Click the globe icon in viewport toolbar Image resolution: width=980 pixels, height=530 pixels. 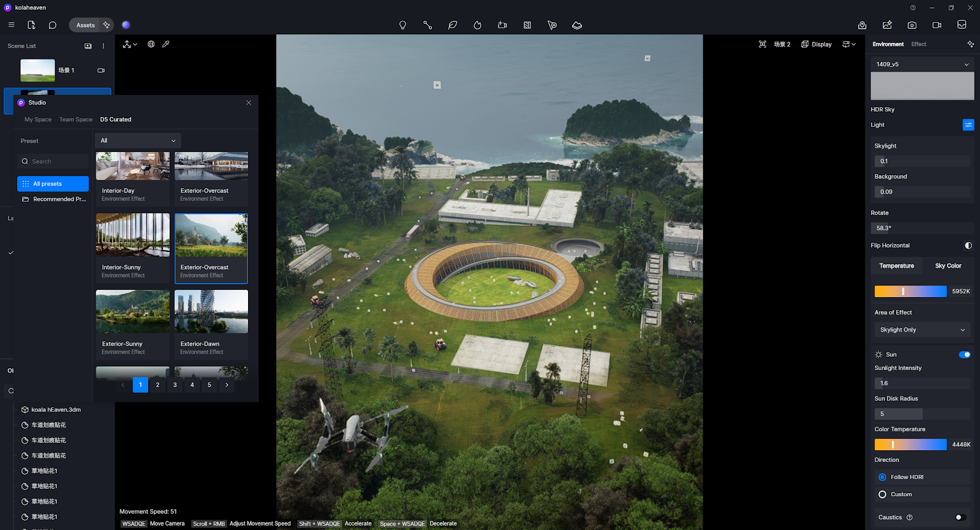click(x=151, y=44)
